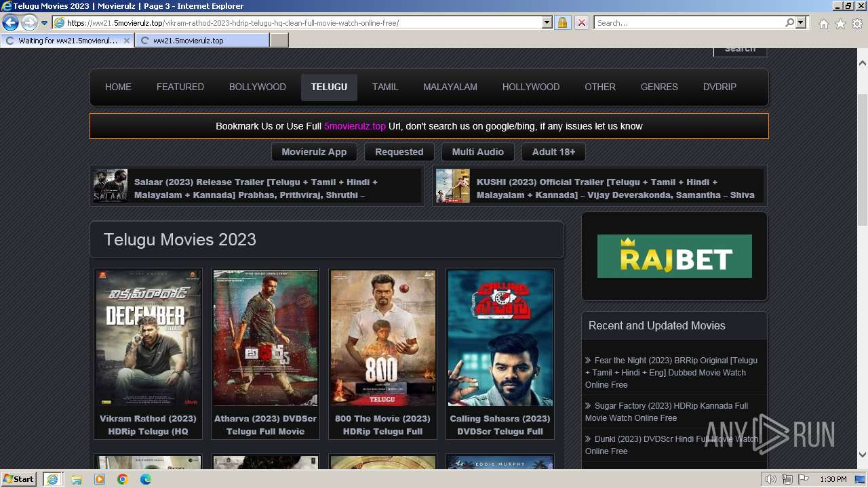
Task: Open the media player taskbar icon
Action: coord(100,479)
